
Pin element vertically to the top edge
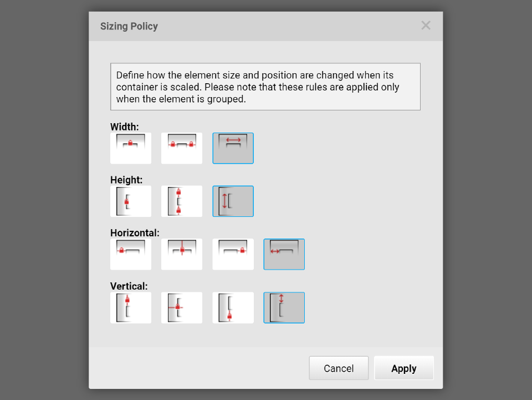pos(131,307)
